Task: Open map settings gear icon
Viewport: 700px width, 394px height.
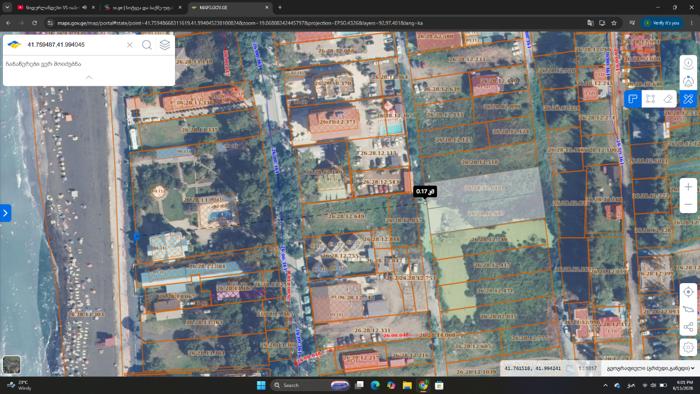Action: pyautogui.click(x=688, y=347)
